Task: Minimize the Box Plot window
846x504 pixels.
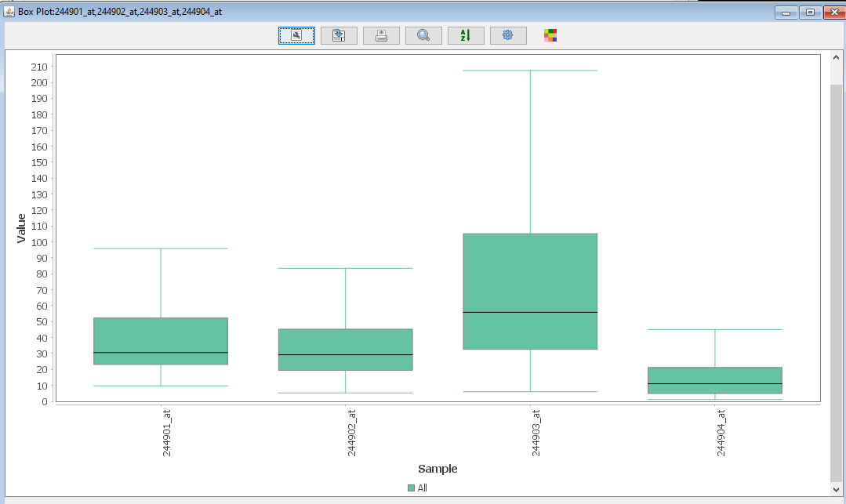Action: (786, 12)
